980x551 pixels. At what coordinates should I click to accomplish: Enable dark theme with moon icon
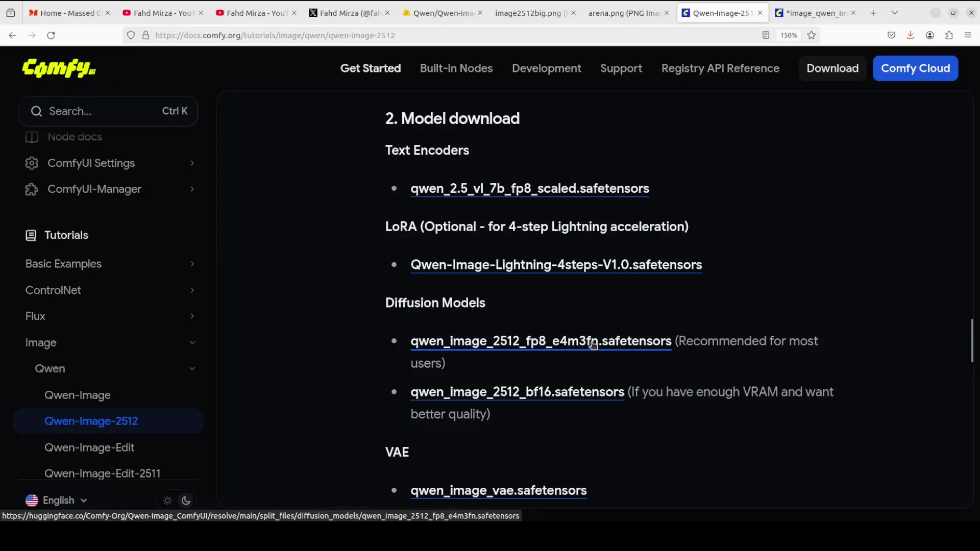[185, 500]
